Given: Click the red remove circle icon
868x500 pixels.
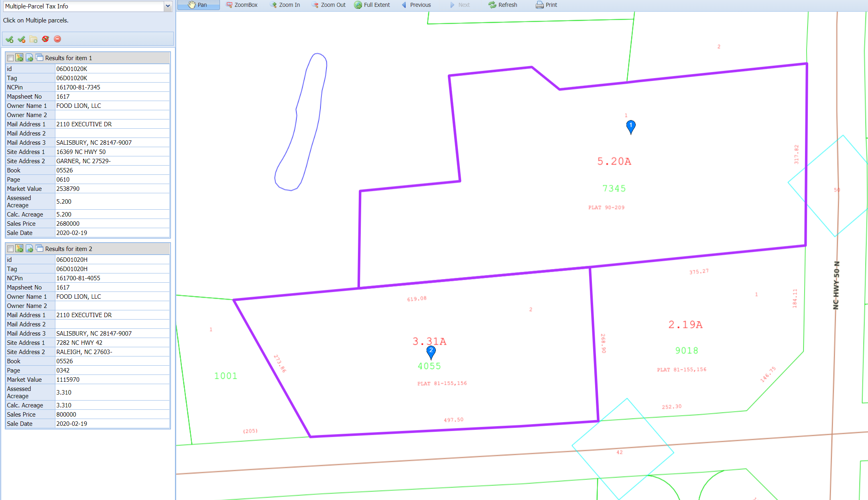Looking at the screenshot, I should coord(57,39).
